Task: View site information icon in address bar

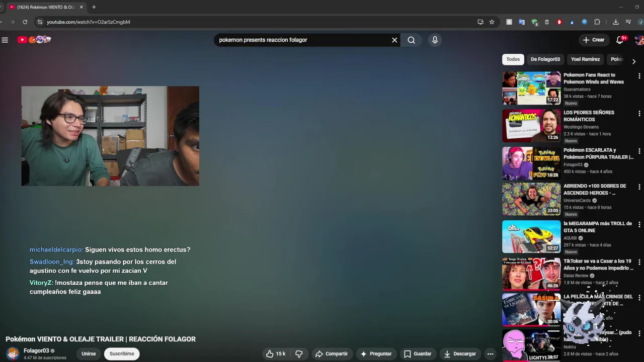Action: click(40, 22)
